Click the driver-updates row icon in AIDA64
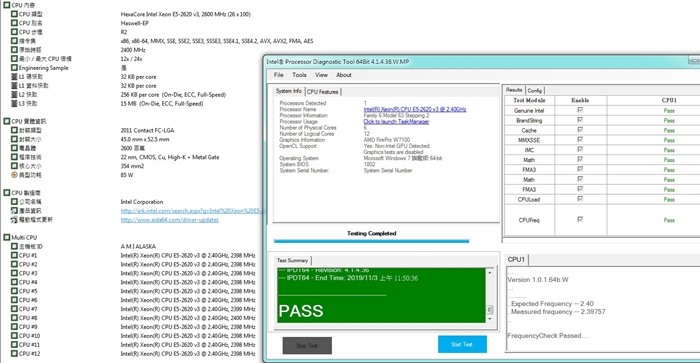This screenshot has width=700, height=363. (x=14, y=220)
